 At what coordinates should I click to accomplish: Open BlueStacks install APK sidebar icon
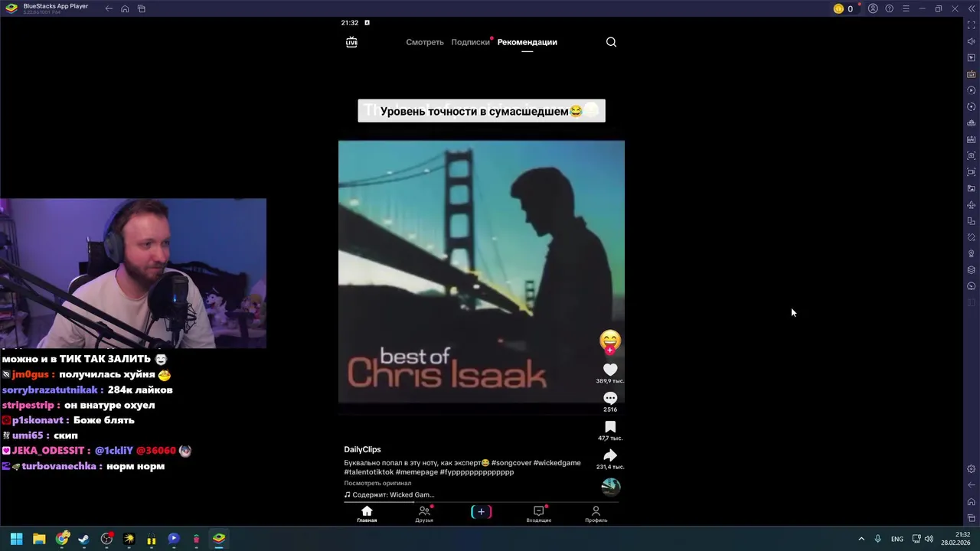click(972, 139)
